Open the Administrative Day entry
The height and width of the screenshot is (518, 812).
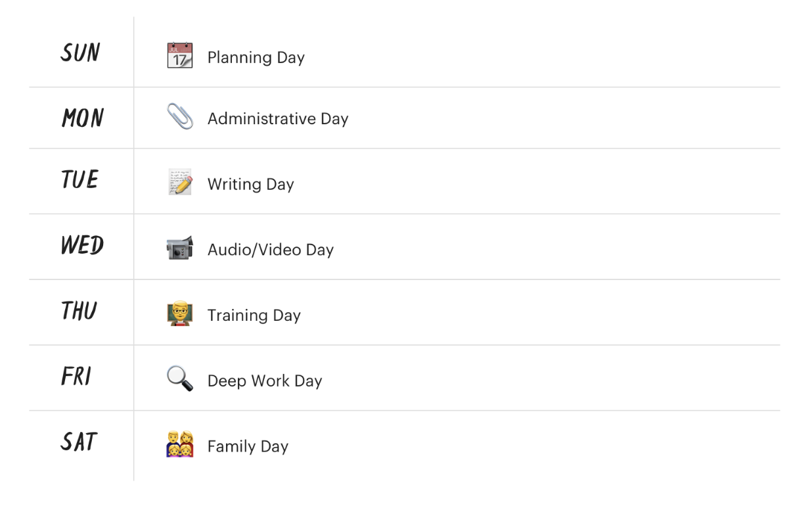[x=278, y=119]
